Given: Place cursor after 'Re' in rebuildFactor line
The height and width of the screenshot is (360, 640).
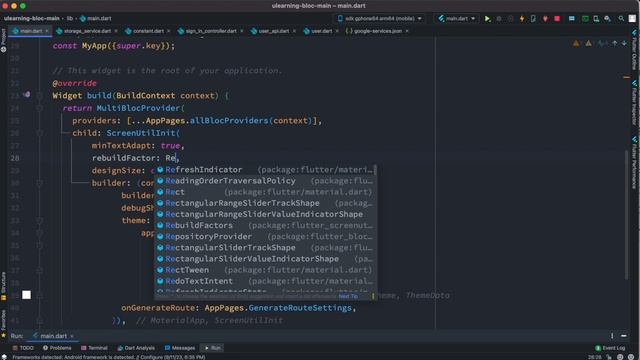Looking at the screenshot, I should point(176,158).
